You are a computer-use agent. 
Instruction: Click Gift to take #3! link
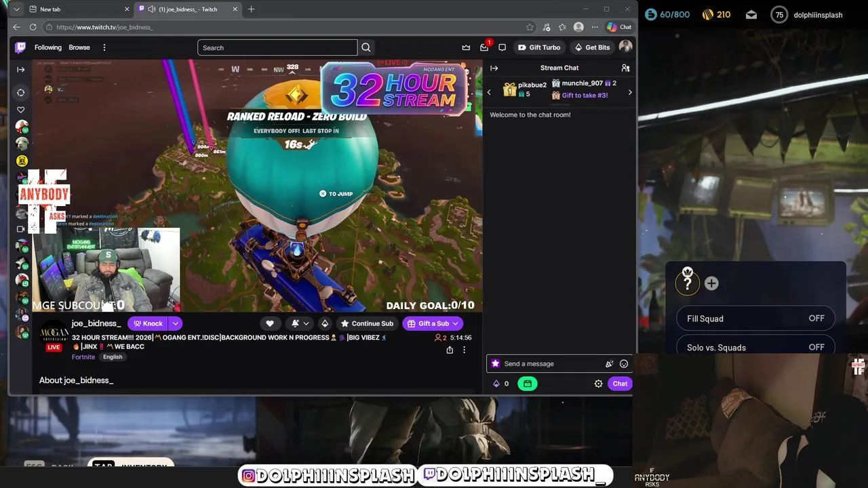click(x=585, y=96)
